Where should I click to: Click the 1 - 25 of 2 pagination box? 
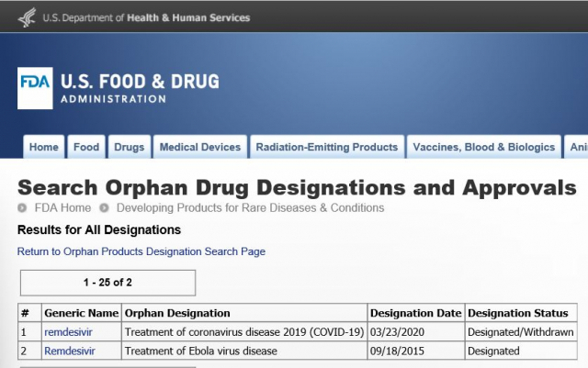coord(108,283)
